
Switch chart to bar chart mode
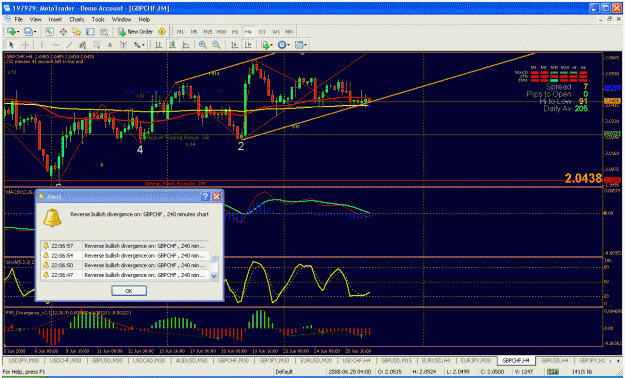158,45
